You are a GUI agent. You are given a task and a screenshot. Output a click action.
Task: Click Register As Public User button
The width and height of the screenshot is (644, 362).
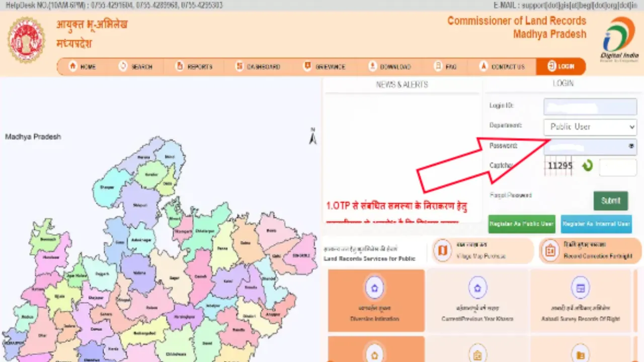click(x=521, y=224)
